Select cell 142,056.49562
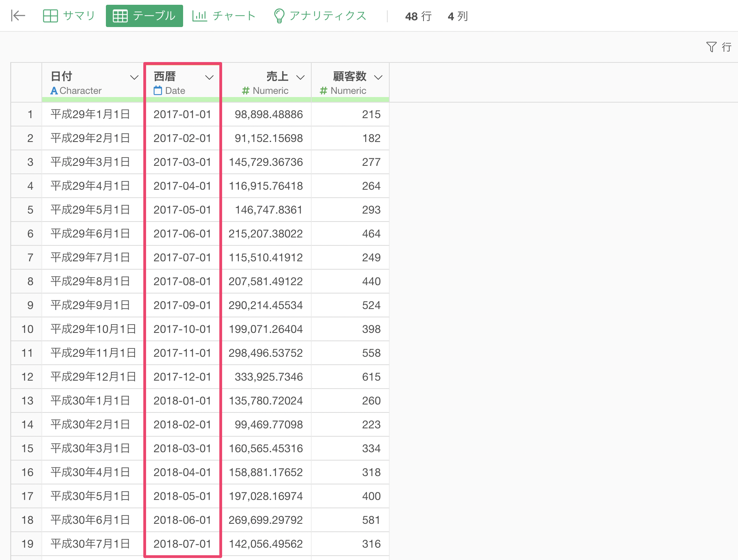 coord(266,544)
